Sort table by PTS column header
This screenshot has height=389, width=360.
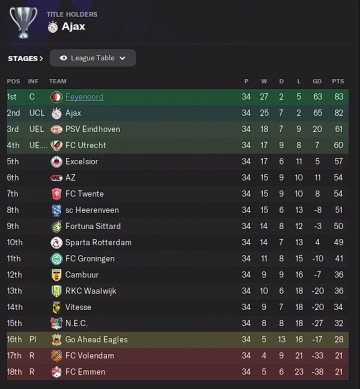coord(338,81)
